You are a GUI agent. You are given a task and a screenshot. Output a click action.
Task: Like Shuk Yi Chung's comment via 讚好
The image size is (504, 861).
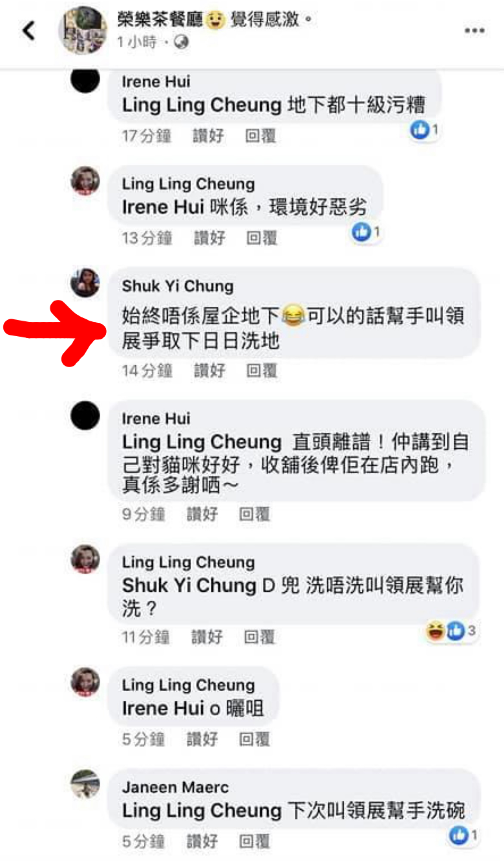point(209,371)
